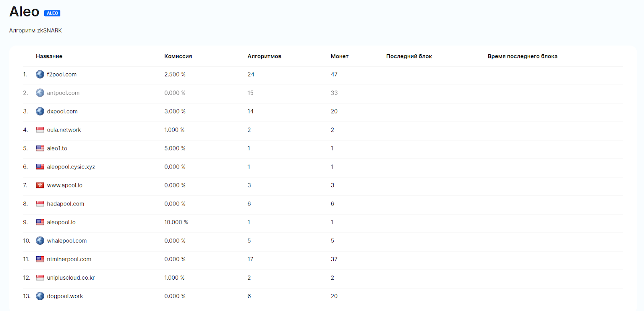Open the dogpool.work pool link
644x311 pixels.
pos(65,297)
